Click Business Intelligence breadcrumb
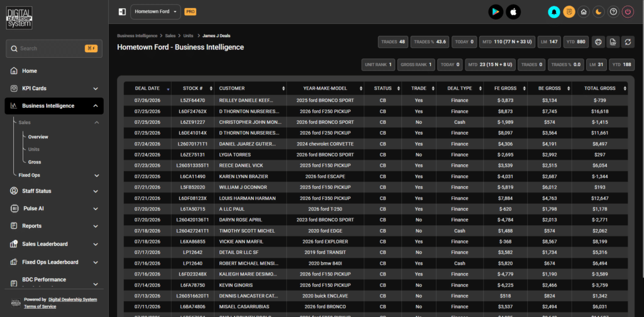The image size is (644, 317). click(137, 36)
